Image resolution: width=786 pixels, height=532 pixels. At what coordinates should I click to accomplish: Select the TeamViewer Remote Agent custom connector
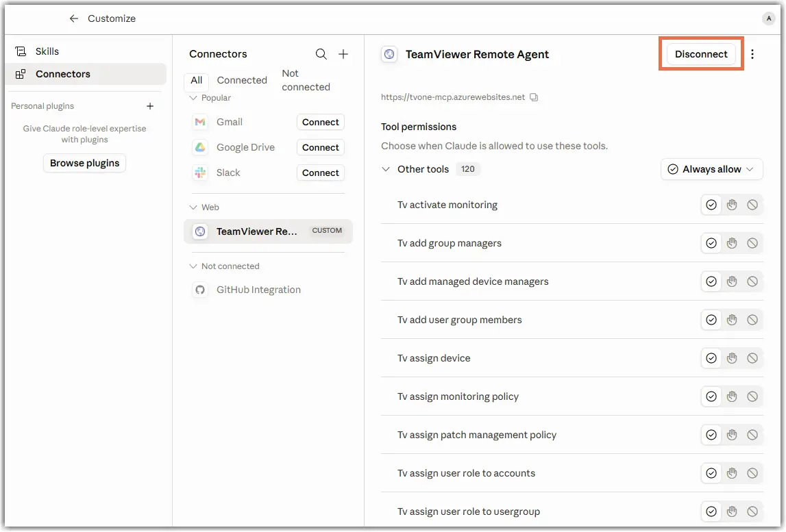coord(268,231)
